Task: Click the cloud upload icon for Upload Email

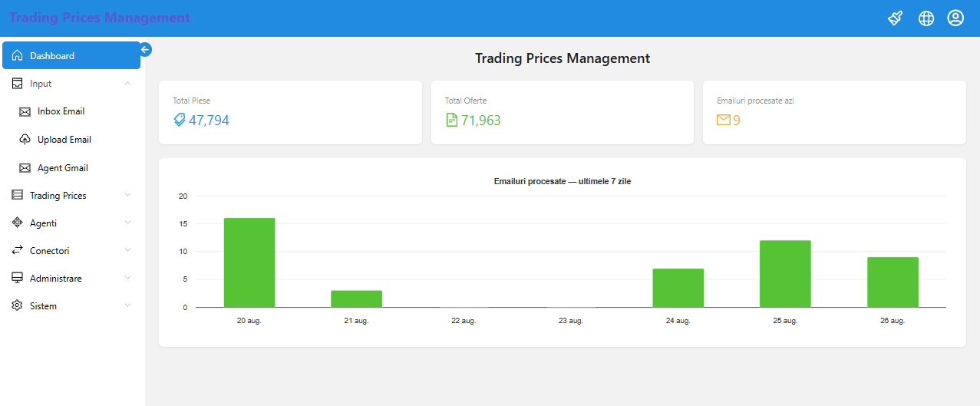Action: point(25,140)
